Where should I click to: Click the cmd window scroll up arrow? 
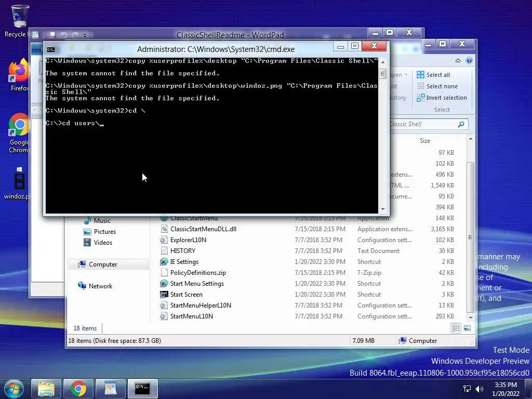(383, 62)
